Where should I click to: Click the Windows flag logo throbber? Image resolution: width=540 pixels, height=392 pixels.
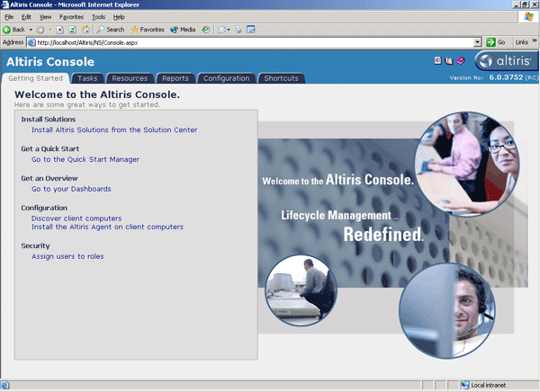point(528,16)
